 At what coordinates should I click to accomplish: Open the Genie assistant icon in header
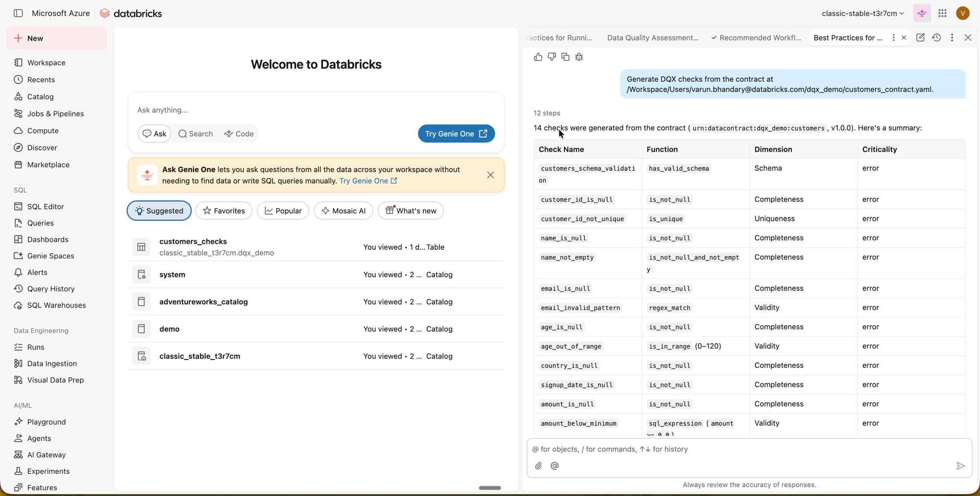(x=922, y=13)
